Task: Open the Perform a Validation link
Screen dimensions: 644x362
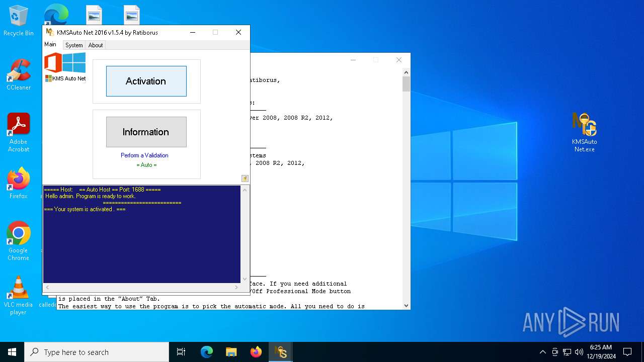Action: point(144,155)
